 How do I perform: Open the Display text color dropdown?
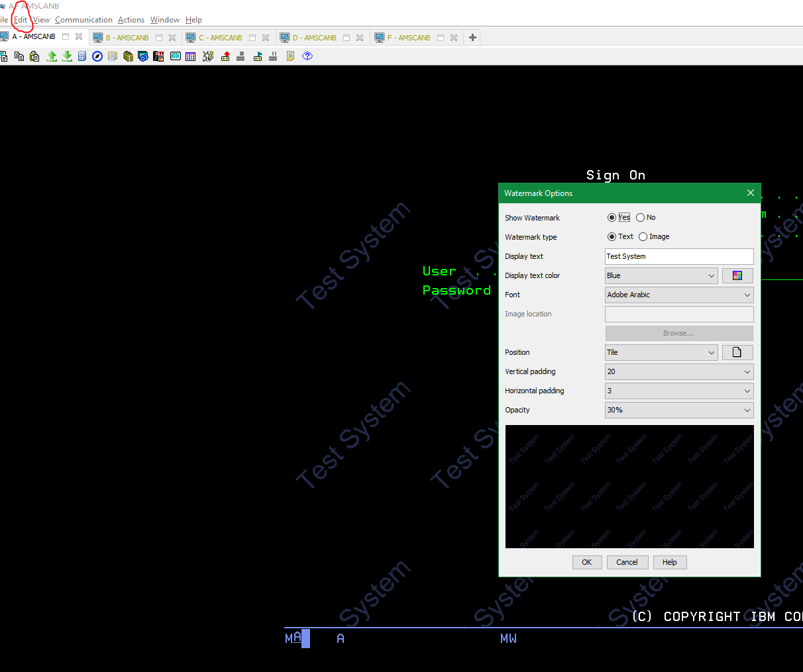[661, 275]
